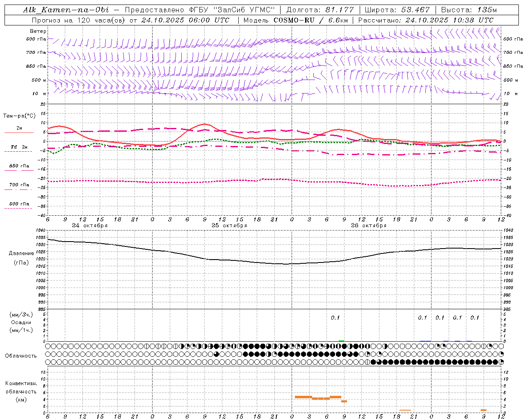The image size is (525, 420).
Task: Click the station title Alk_Kamen-na-Obi
Action: [66, 10]
